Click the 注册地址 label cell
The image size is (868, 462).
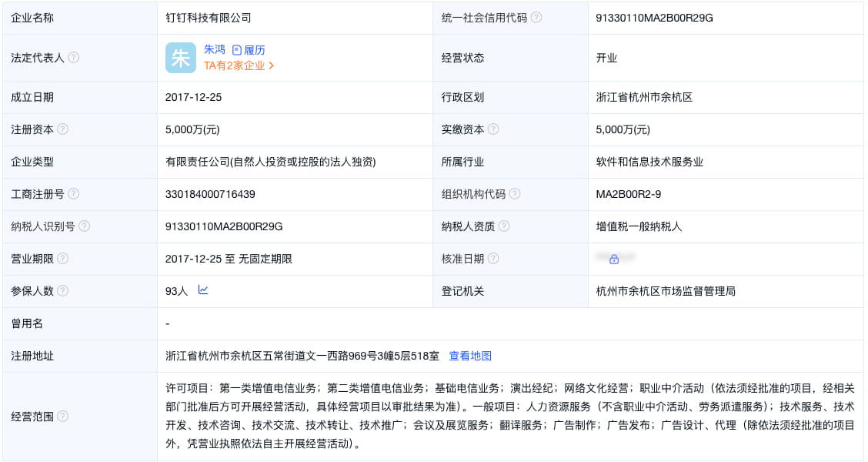[80, 357]
